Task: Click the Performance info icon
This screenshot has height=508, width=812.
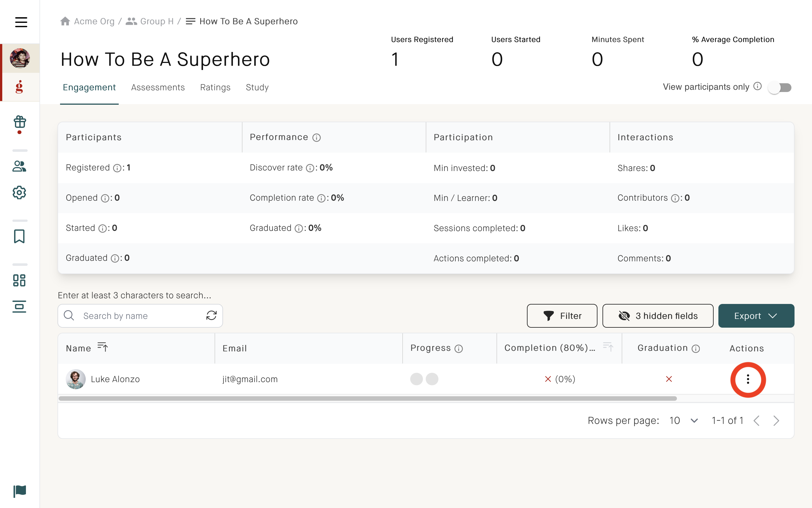Action: [x=316, y=137]
